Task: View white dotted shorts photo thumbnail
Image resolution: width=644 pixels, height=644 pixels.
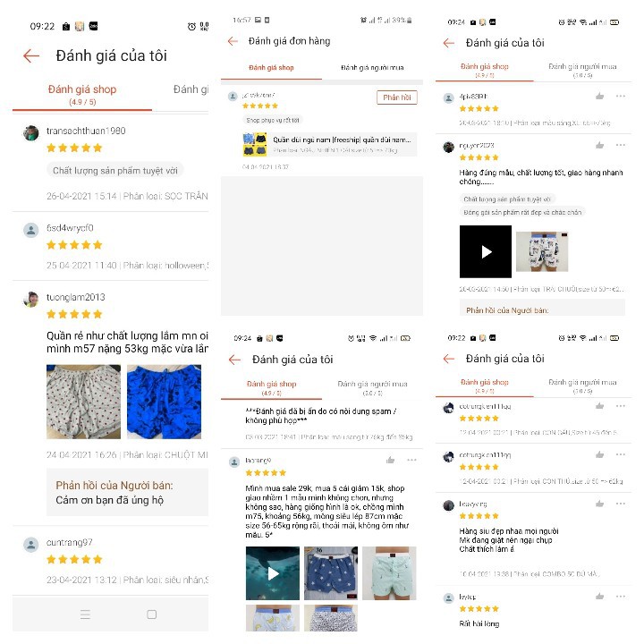Action: (83, 402)
